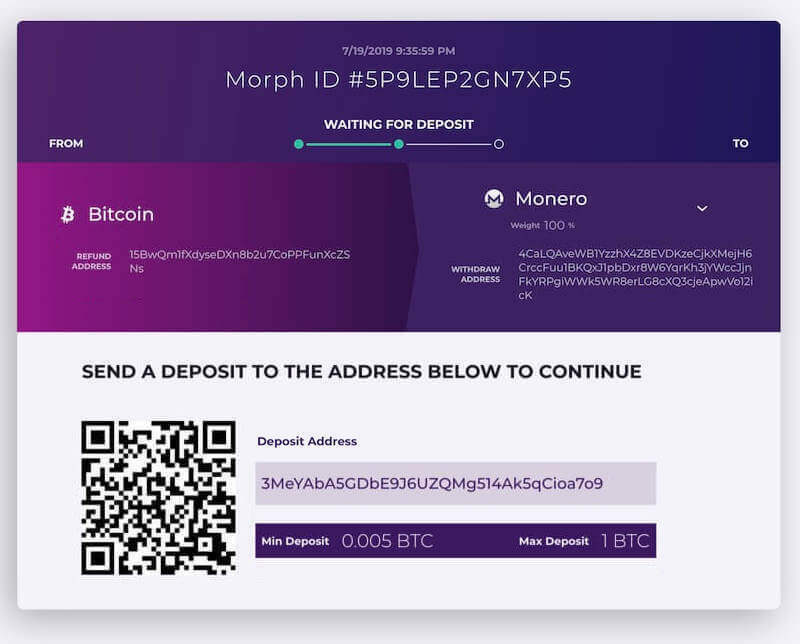This screenshot has width=800, height=644.
Task: Click the progress bar between first steps
Action: (x=349, y=144)
